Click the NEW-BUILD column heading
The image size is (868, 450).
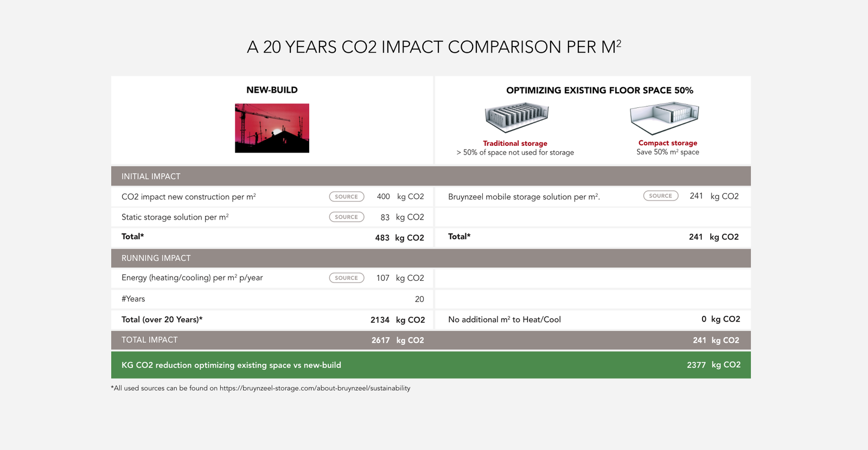pos(272,90)
